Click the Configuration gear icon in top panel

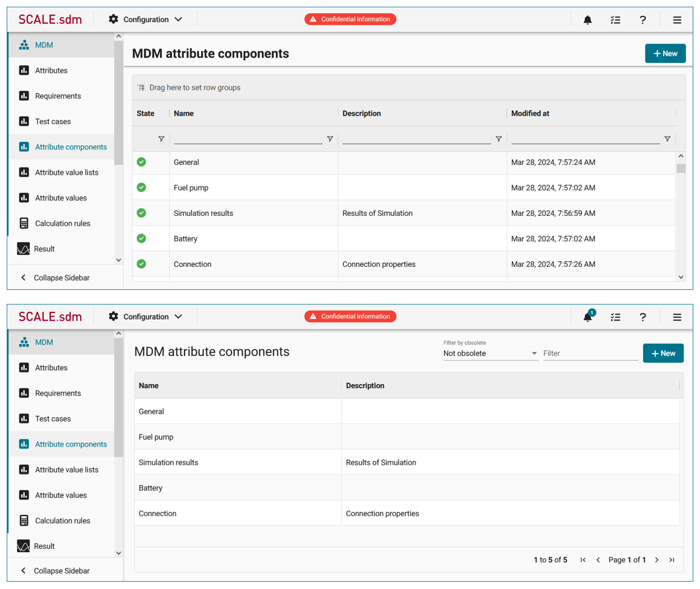point(113,19)
